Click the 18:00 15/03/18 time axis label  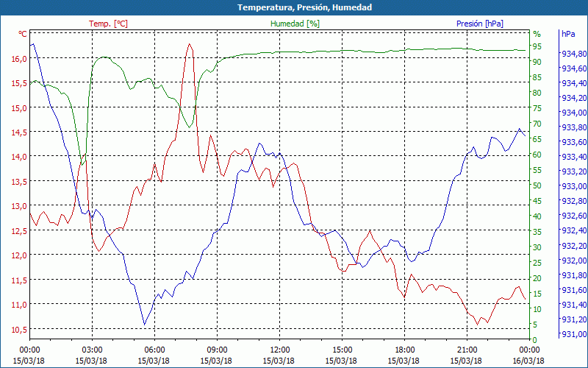click(x=404, y=356)
